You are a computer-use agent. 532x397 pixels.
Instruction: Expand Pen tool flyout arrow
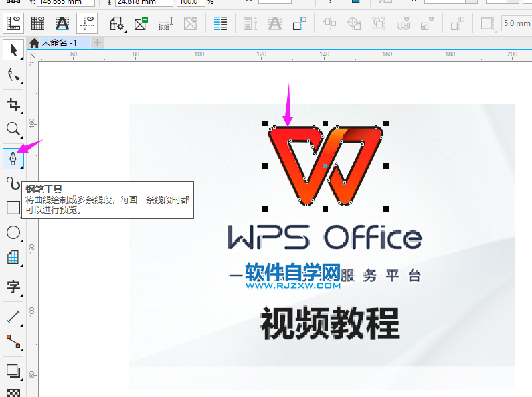(x=22, y=167)
